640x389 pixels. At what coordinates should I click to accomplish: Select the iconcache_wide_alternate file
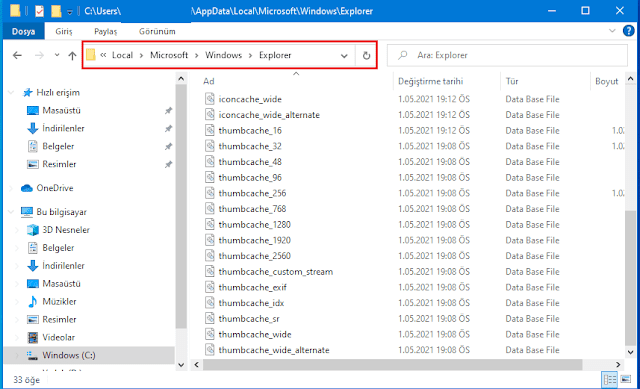(269, 115)
